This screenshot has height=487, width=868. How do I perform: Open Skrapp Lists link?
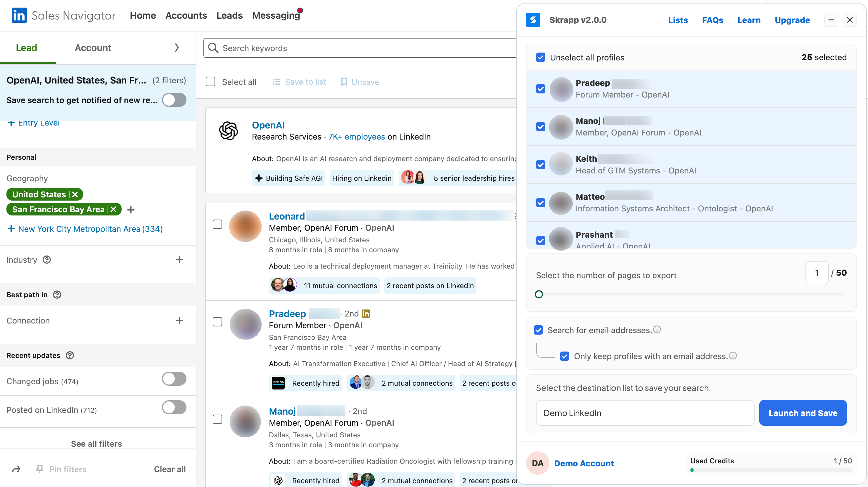click(x=678, y=20)
